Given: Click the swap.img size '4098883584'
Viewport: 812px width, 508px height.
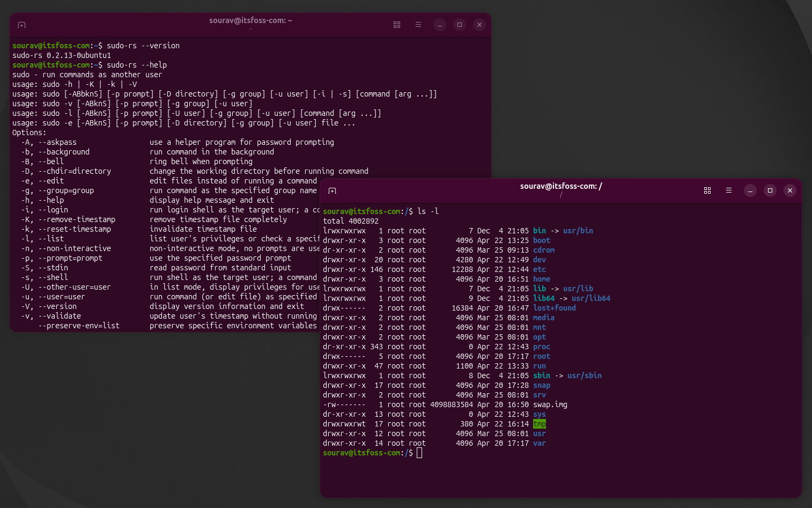Looking at the screenshot, I should [452, 404].
